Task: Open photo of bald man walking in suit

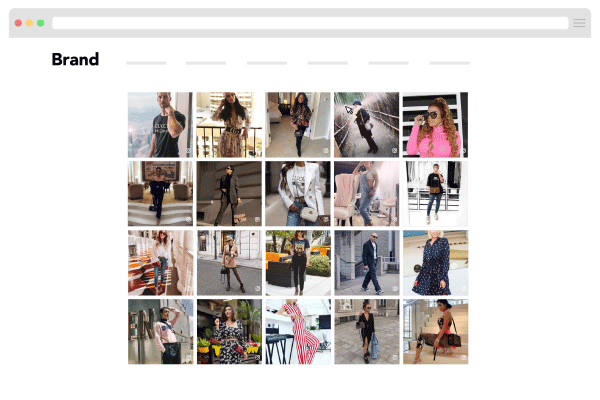Action: pos(367,263)
